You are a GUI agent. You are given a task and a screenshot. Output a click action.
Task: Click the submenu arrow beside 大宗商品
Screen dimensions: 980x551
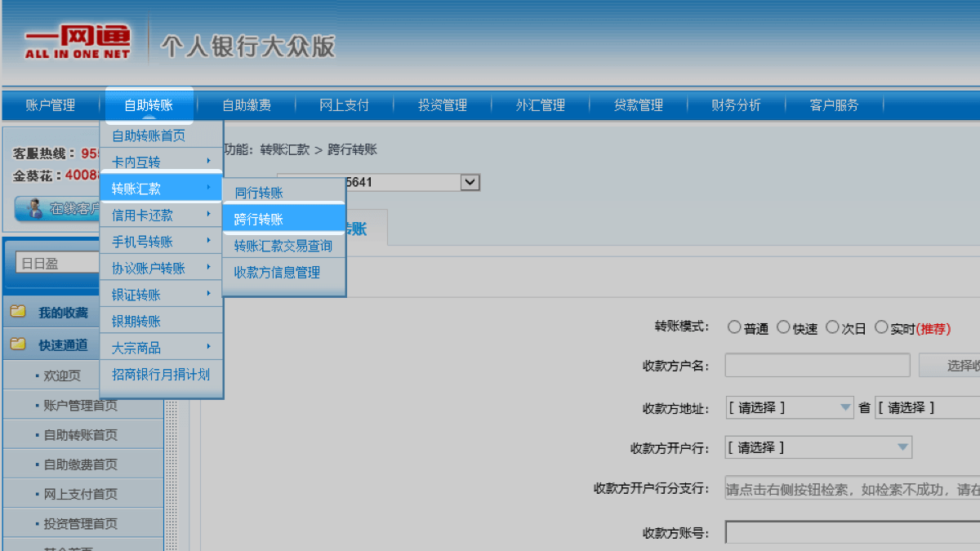click(x=209, y=346)
